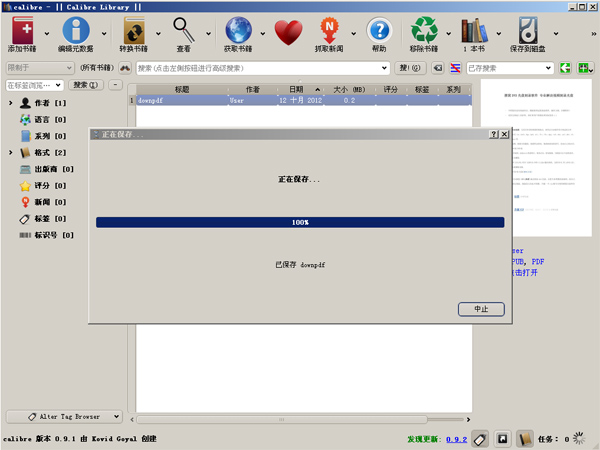Open Get books (获取书籍) globe icon

click(x=238, y=31)
